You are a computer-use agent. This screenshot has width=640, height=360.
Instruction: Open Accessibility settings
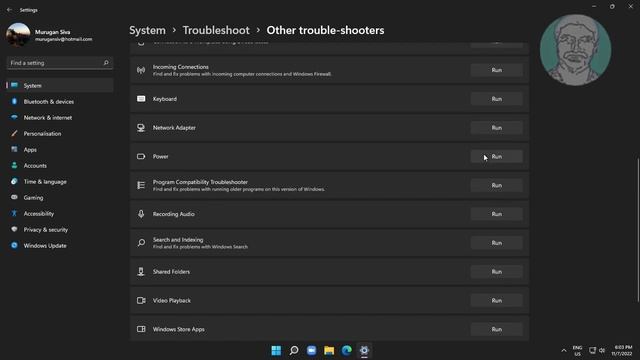(60, 213)
